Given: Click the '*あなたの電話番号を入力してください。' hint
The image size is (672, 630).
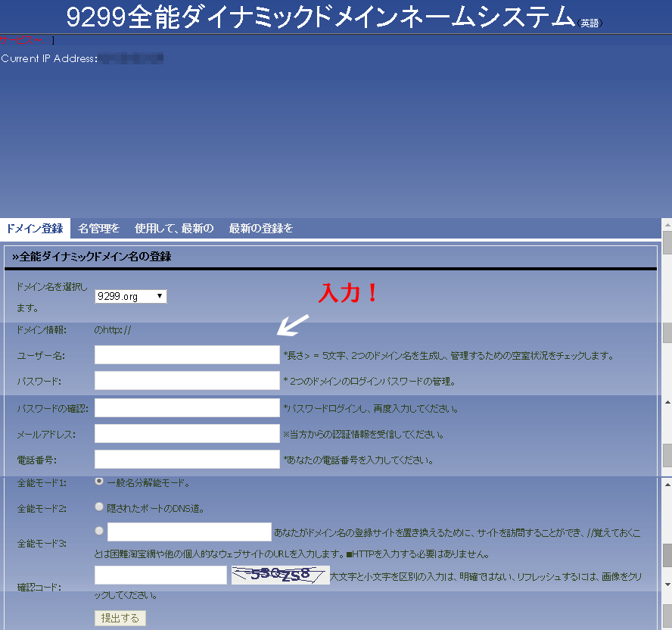Looking at the screenshot, I should click(358, 460).
